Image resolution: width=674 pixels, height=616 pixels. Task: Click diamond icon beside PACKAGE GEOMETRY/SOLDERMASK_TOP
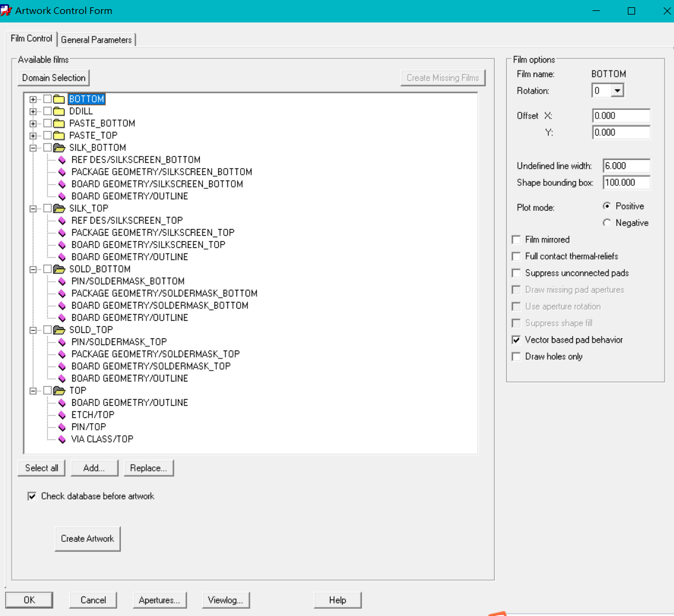coord(63,354)
